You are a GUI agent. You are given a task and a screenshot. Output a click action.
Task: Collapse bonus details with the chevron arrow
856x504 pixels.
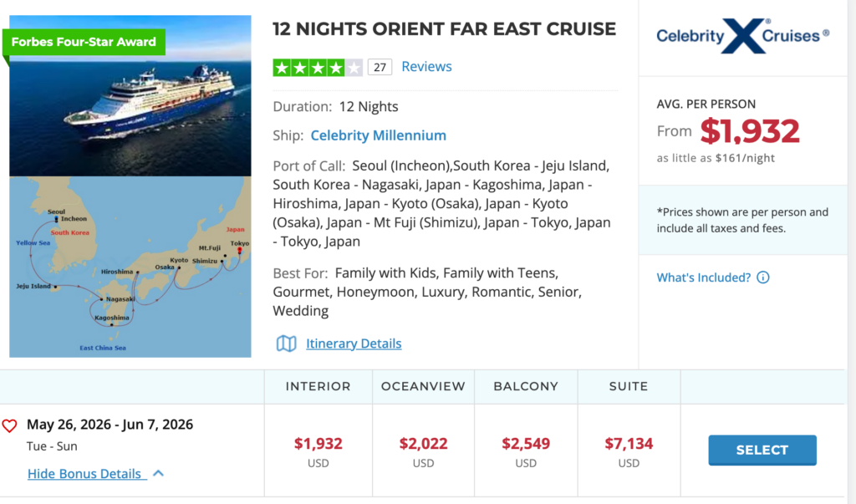[158, 473]
